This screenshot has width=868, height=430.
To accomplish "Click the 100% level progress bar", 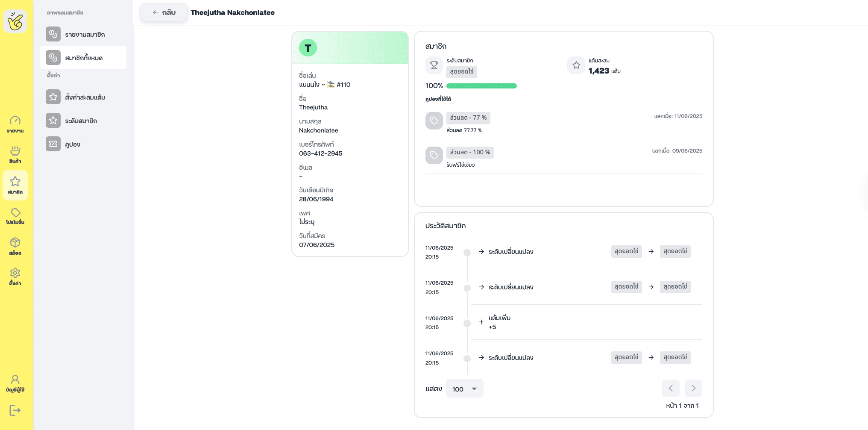I will (481, 86).
